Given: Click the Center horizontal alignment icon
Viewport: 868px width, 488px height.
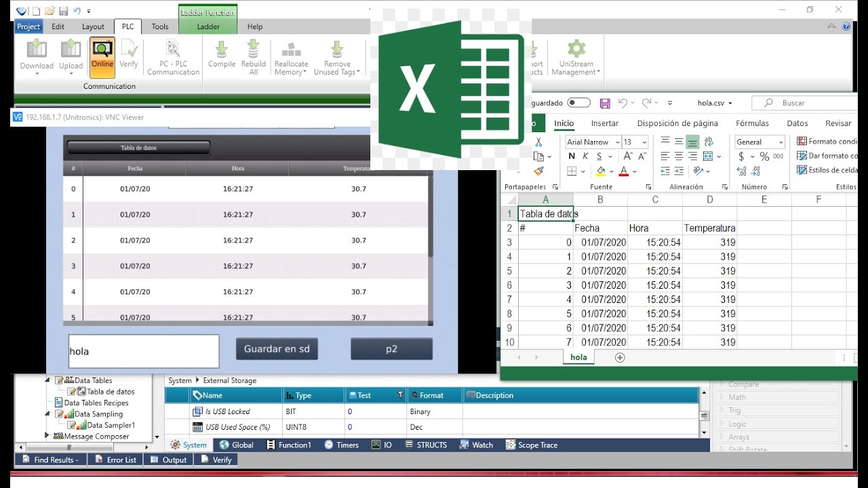Looking at the screenshot, I should pos(679,157).
